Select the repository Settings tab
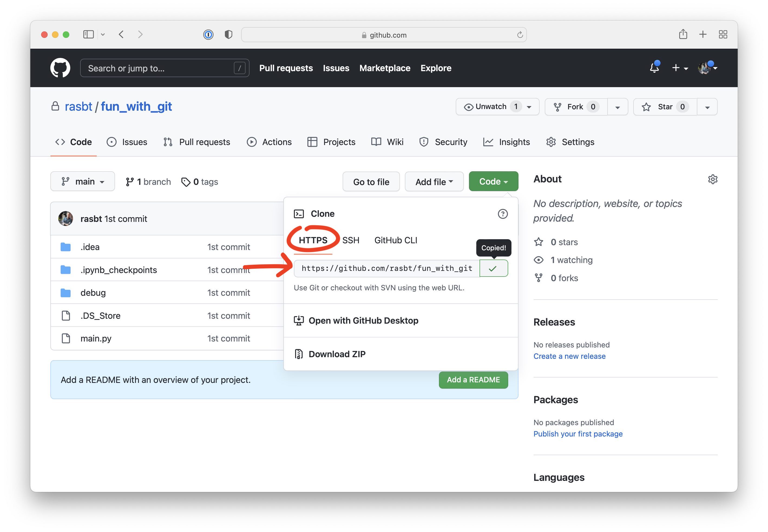Viewport: 768px width, 532px height. coord(570,142)
